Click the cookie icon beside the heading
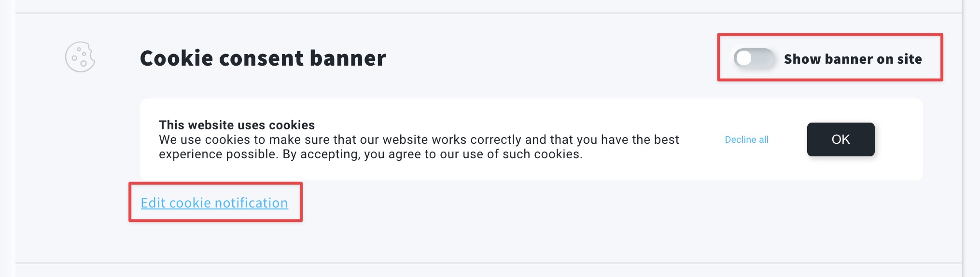The height and width of the screenshot is (277, 980). point(80,57)
